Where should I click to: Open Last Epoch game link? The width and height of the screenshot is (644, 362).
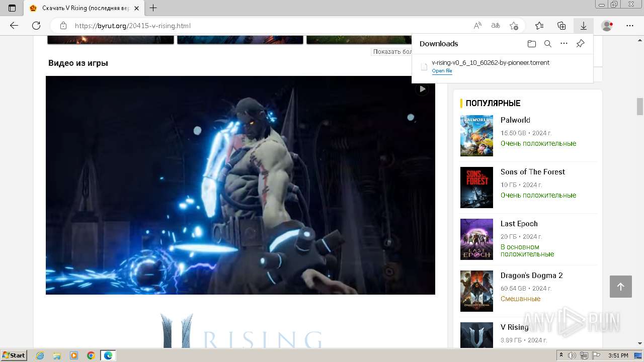519,223
